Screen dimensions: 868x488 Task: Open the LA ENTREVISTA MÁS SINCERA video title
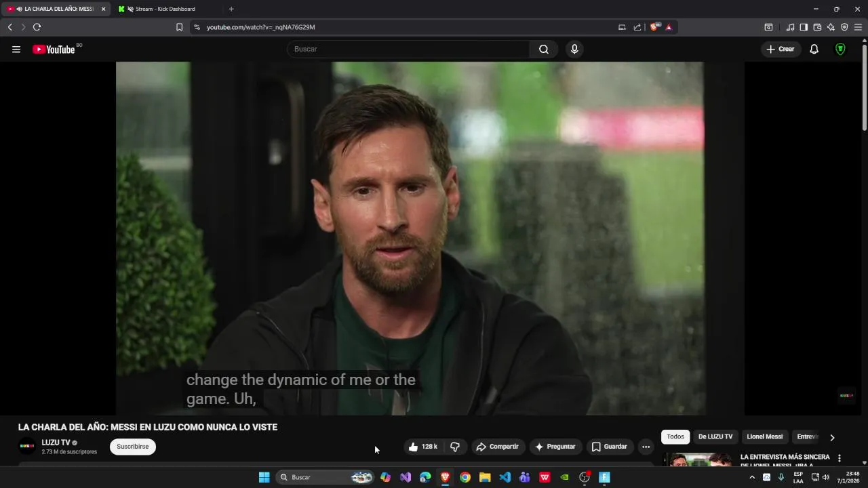(785, 460)
